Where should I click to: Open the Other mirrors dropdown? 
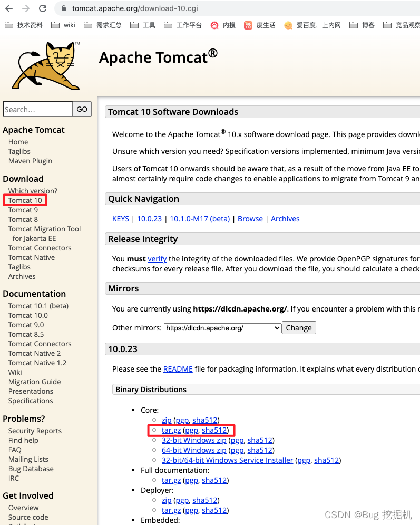pos(222,328)
